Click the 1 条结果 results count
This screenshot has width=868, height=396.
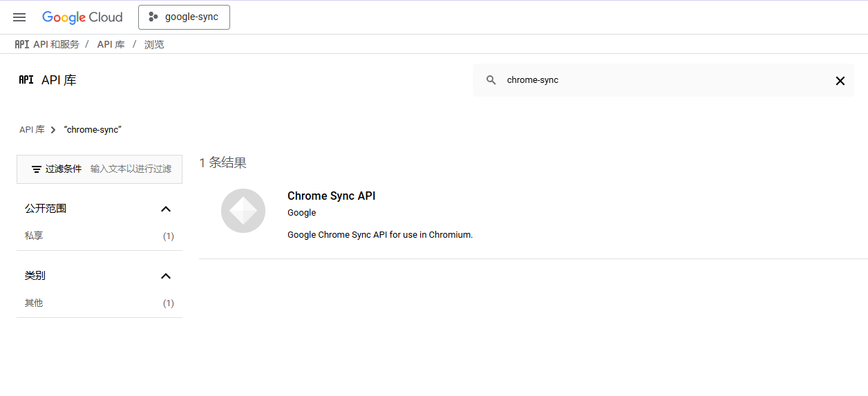(223, 163)
